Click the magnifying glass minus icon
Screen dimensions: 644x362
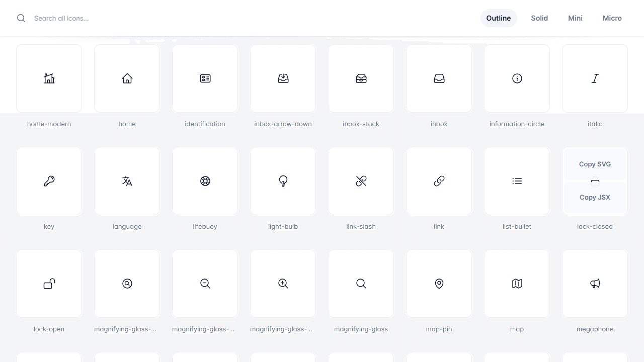pyautogui.click(x=205, y=284)
